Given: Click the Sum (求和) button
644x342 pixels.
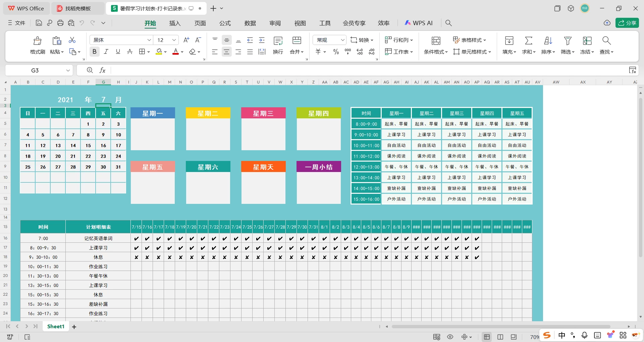Looking at the screenshot, I should (x=529, y=45).
